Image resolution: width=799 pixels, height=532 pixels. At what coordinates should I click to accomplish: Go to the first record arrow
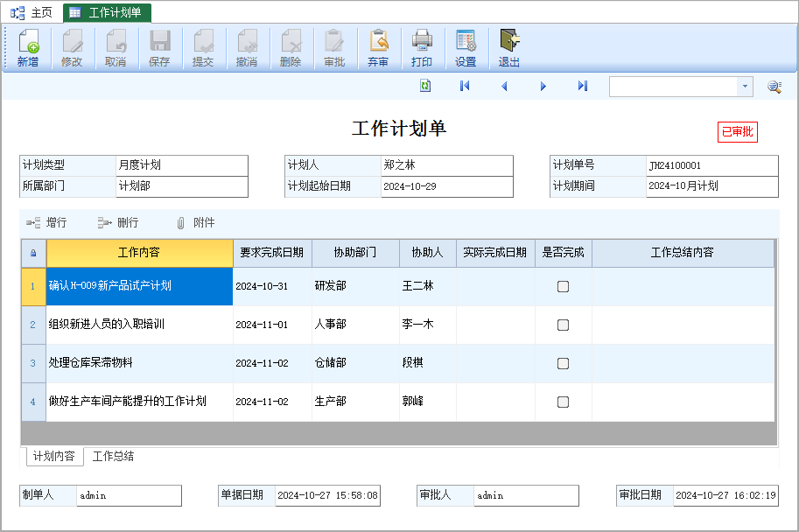pos(465,86)
